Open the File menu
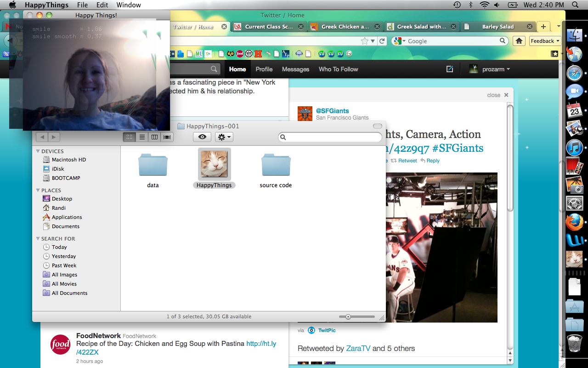588x368 pixels. (82, 5)
